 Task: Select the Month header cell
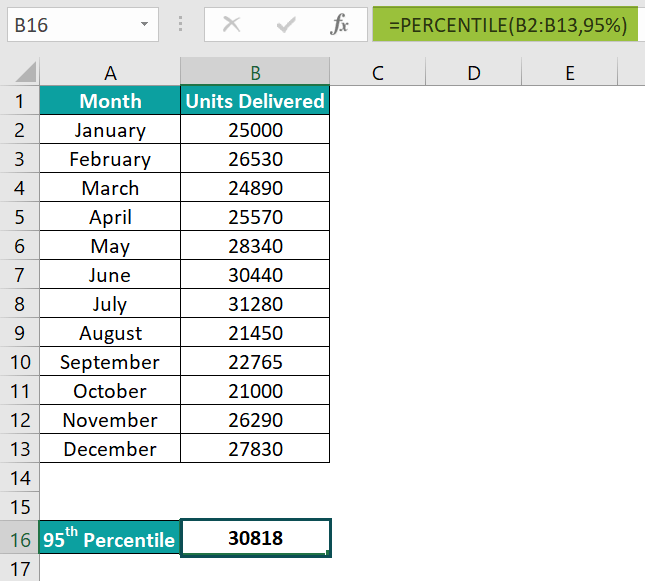[x=110, y=101]
